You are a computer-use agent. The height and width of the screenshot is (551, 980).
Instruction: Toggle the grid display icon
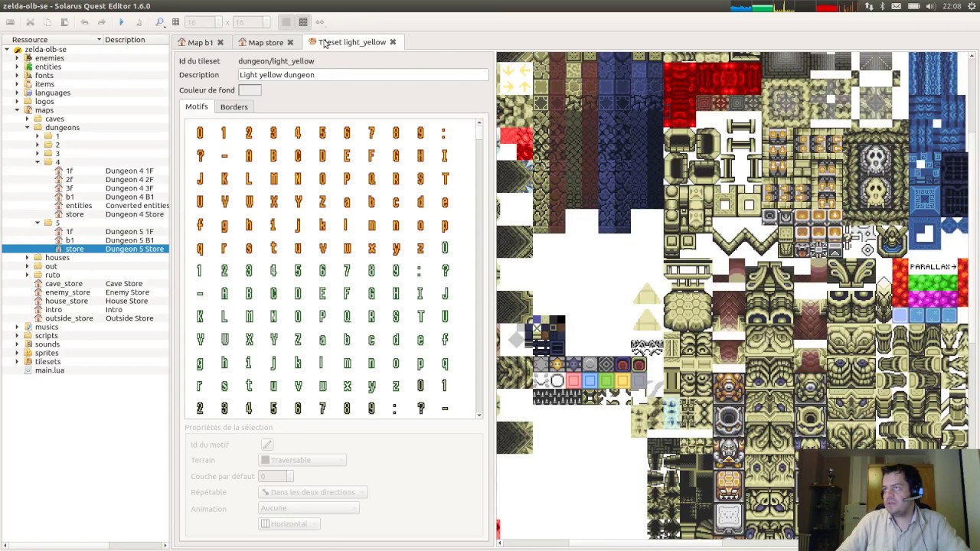pos(175,22)
